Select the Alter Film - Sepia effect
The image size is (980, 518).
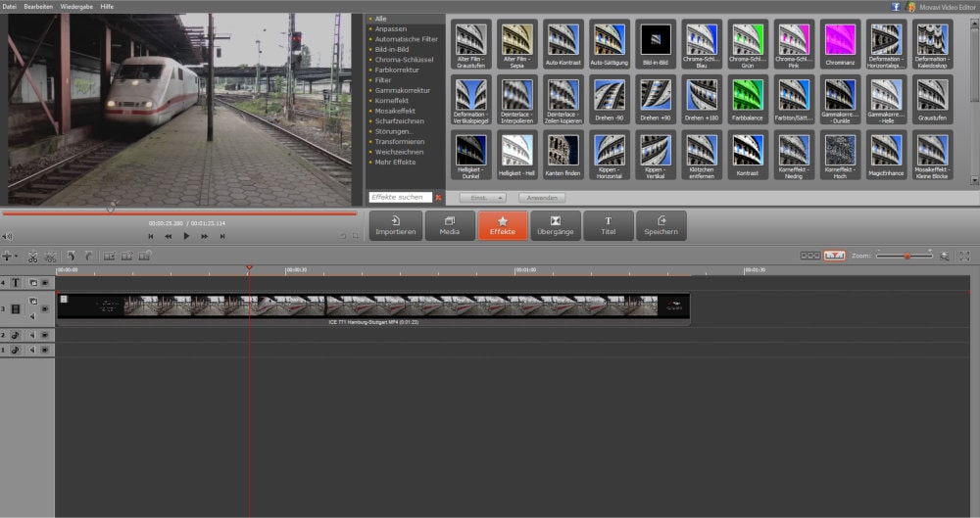[516, 44]
